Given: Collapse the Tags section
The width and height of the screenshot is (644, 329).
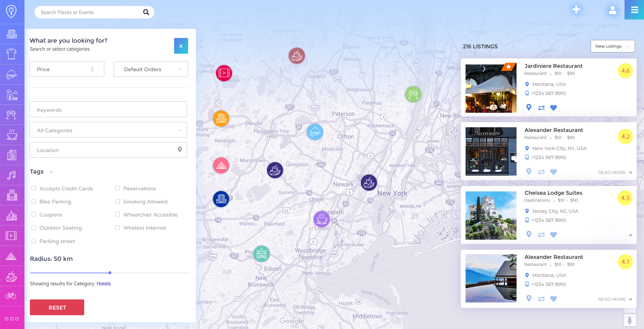Looking at the screenshot, I should tap(51, 172).
